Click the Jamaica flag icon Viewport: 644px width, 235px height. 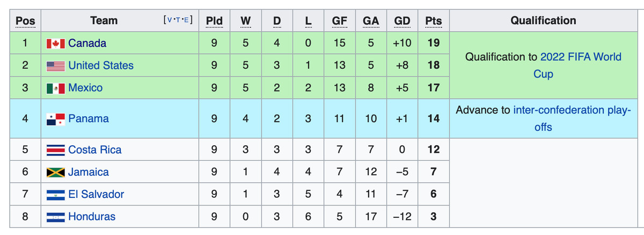[56, 173]
